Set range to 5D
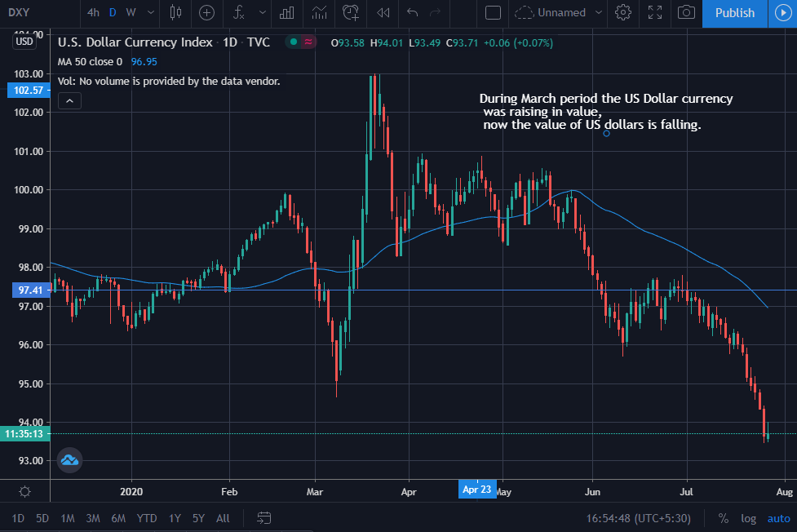Image resolution: width=797 pixels, height=532 pixels. click(x=42, y=518)
